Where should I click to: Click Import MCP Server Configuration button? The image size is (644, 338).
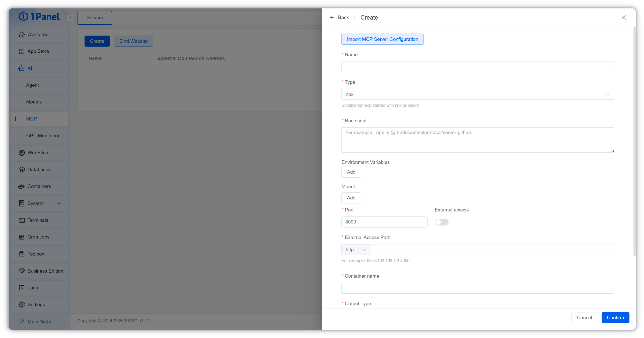(382, 39)
